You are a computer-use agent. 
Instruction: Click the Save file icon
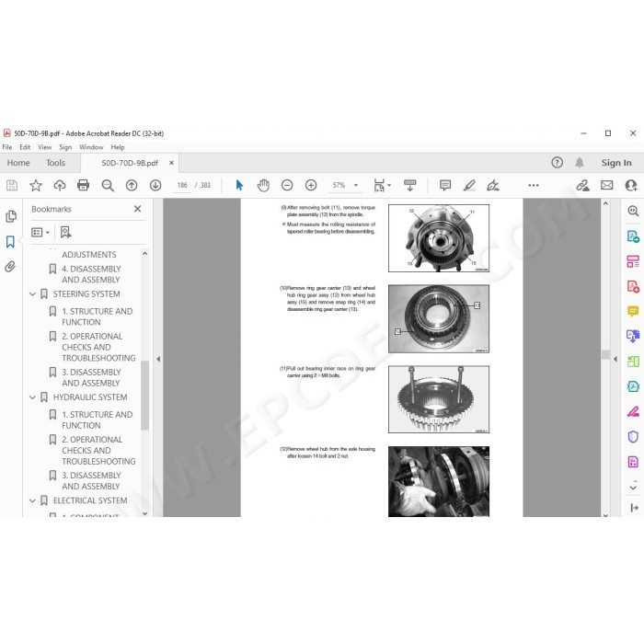(x=12, y=185)
